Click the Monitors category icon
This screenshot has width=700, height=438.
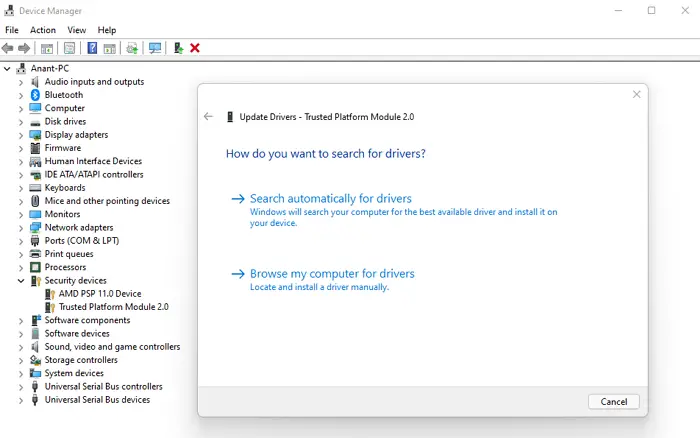coord(35,214)
